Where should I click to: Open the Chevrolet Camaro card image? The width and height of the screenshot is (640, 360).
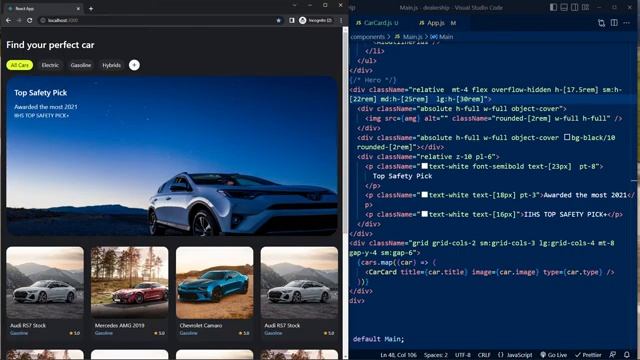(214, 282)
